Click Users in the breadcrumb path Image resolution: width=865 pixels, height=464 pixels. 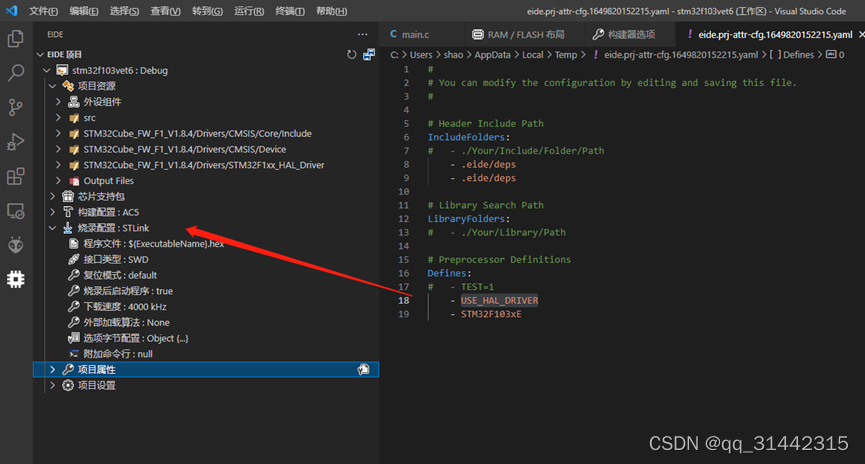coord(421,55)
